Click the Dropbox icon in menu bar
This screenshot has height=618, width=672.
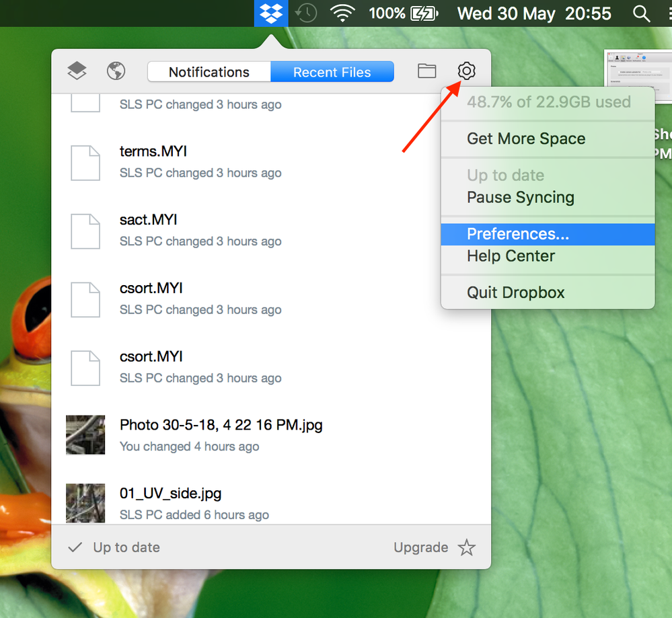(271, 13)
